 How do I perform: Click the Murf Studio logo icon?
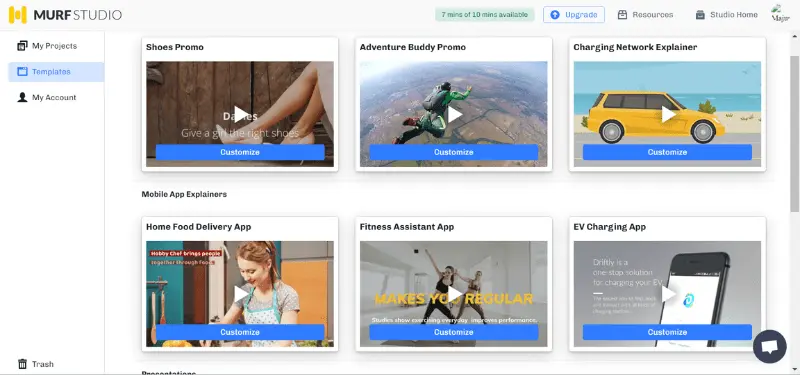click(17, 15)
